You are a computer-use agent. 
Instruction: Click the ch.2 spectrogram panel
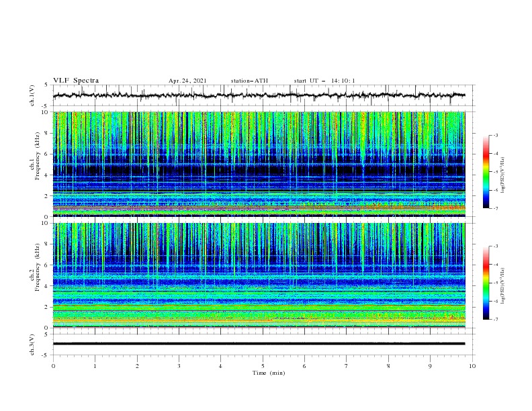point(259,275)
